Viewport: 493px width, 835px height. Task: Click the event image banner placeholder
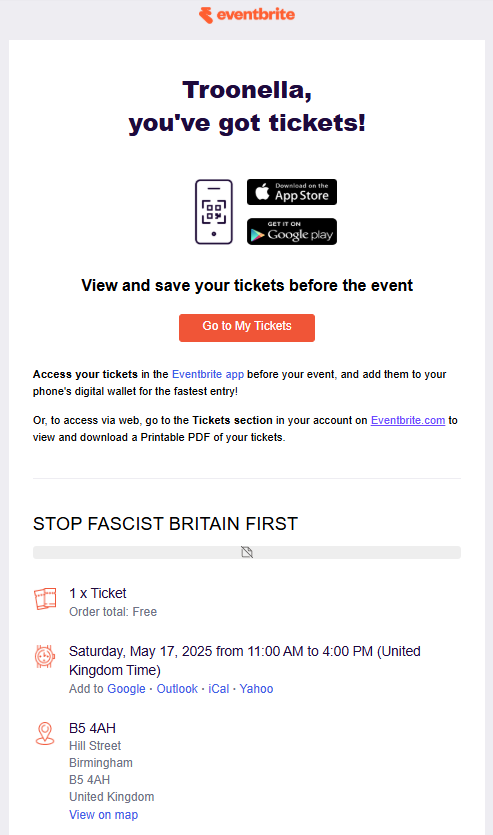coord(247,552)
